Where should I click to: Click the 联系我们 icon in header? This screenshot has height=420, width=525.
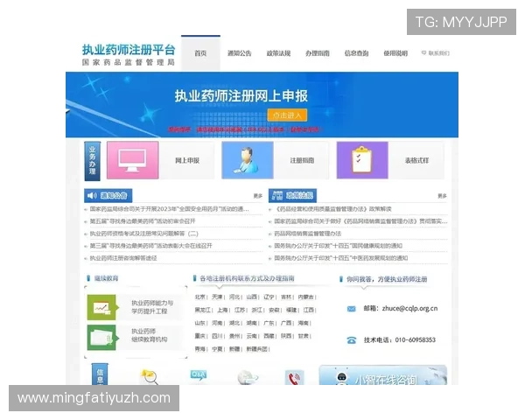[423, 52]
